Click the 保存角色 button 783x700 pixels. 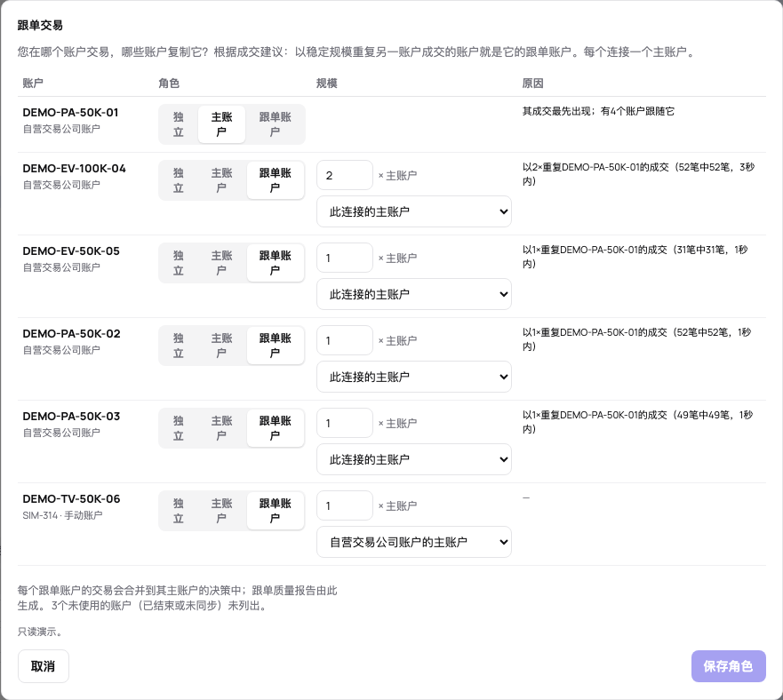728,666
